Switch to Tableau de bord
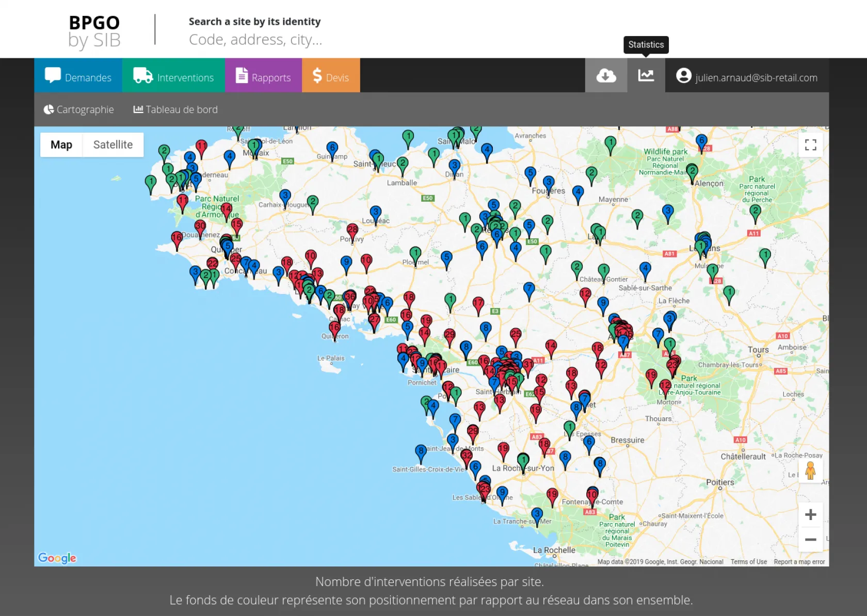This screenshot has width=867, height=616. pos(175,109)
